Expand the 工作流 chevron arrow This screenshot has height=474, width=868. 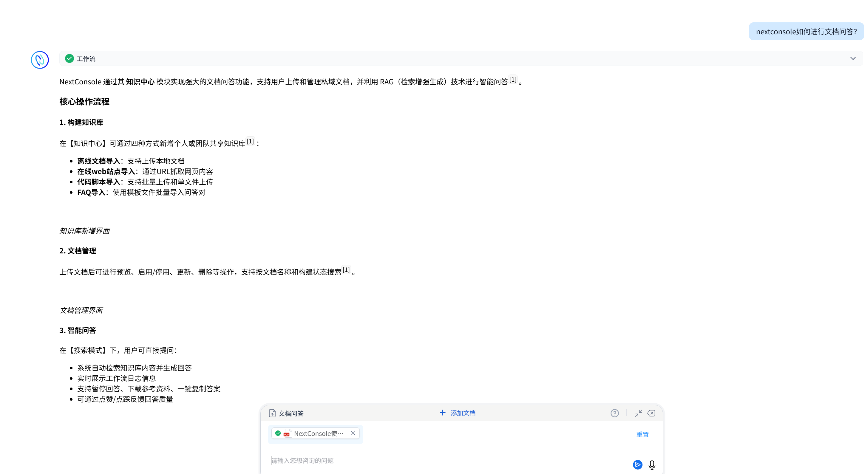(852, 58)
